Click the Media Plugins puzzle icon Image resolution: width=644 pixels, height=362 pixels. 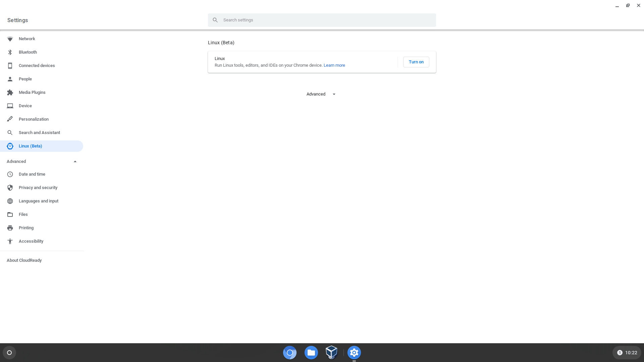[x=10, y=93]
